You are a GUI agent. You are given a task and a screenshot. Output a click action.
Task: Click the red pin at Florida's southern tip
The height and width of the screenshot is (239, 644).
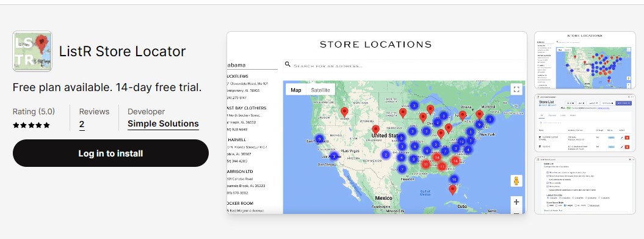pyautogui.click(x=452, y=189)
